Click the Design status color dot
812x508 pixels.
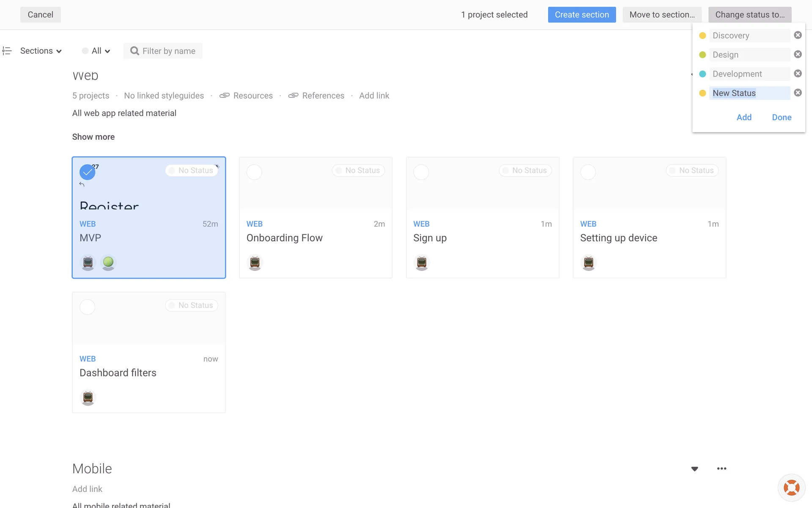point(702,55)
